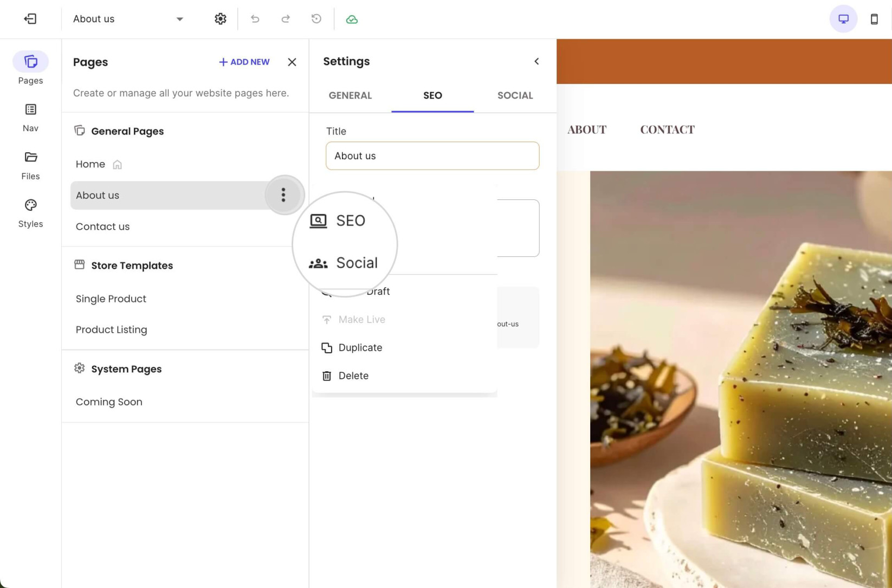Open the About us page dropdown
This screenshot has height=588, width=892.
(x=128, y=19)
